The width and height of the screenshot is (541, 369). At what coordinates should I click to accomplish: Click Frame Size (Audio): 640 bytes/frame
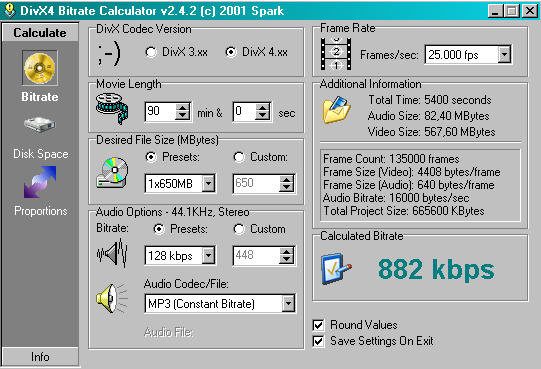409,185
